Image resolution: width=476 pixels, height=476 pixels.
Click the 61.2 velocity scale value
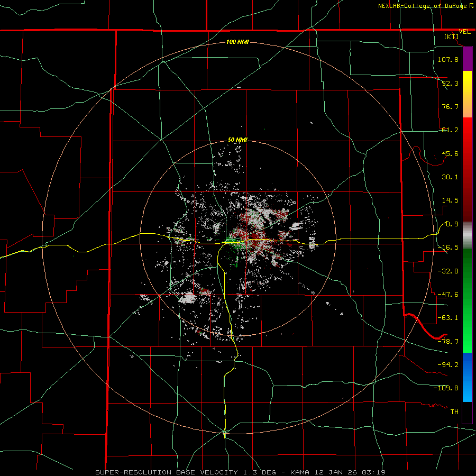[x=450, y=130]
